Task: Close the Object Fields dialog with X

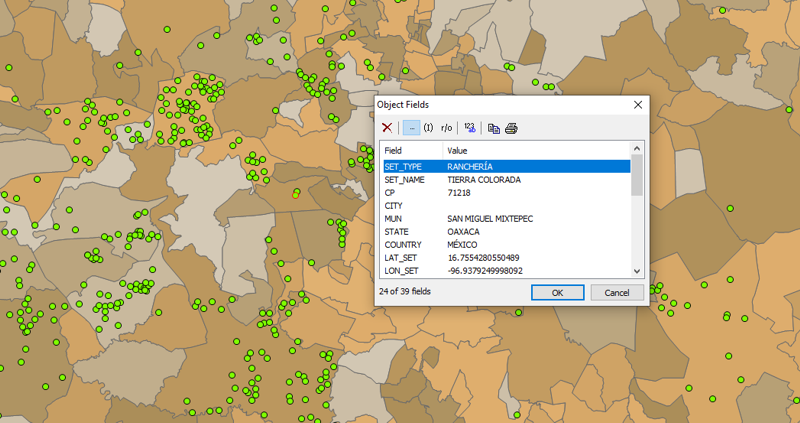Action: click(x=638, y=105)
